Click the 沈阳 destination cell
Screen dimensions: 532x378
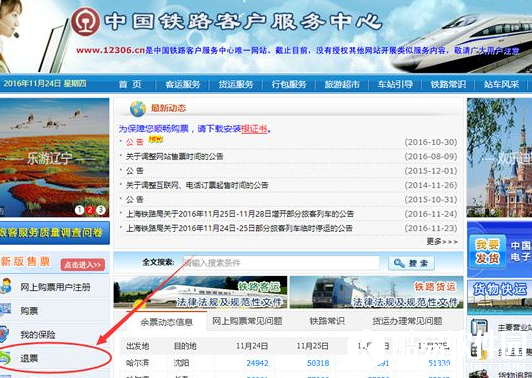point(181,363)
